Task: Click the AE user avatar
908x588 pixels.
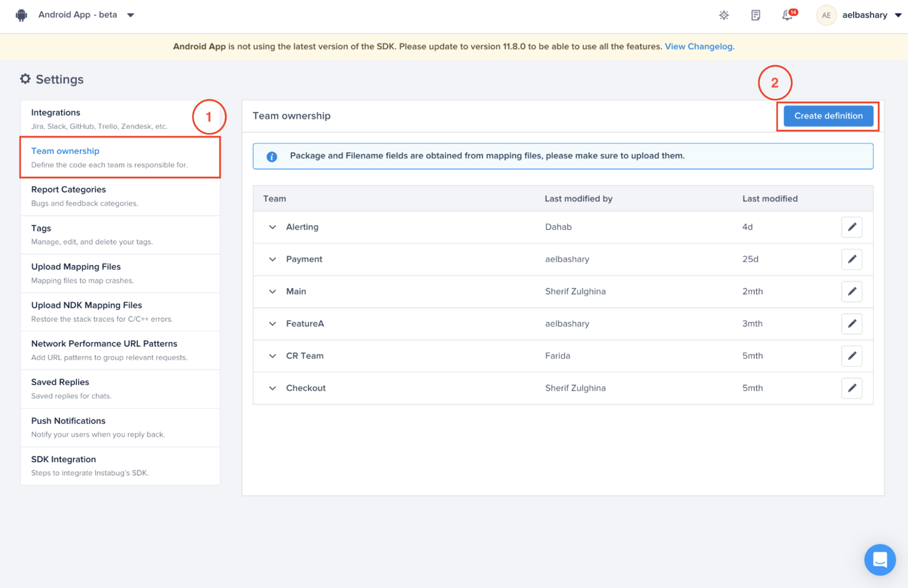Action: [826, 15]
